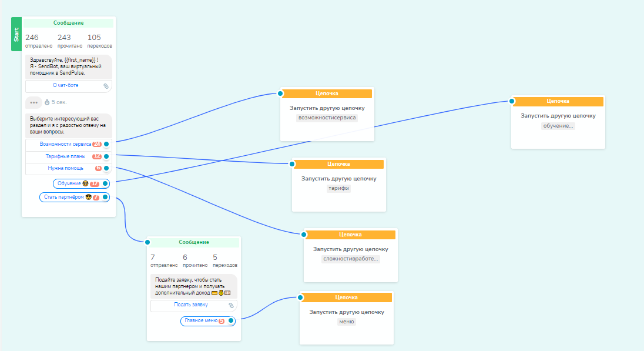Click output connector dot of 'Обучение'

click(105, 183)
